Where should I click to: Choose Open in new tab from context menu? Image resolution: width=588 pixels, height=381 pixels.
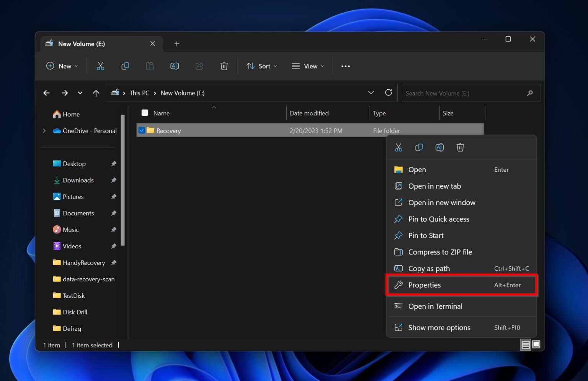coord(434,186)
